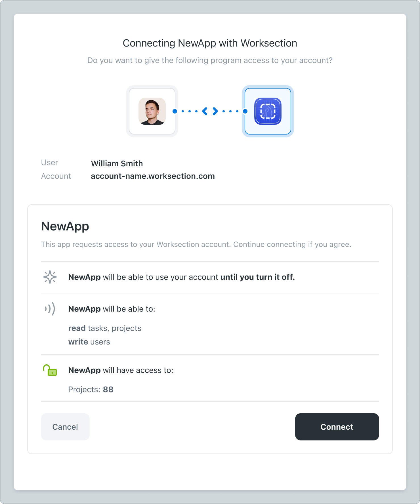Click the until you turn it off notice
The width and height of the screenshot is (420, 504).
coord(181,277)
